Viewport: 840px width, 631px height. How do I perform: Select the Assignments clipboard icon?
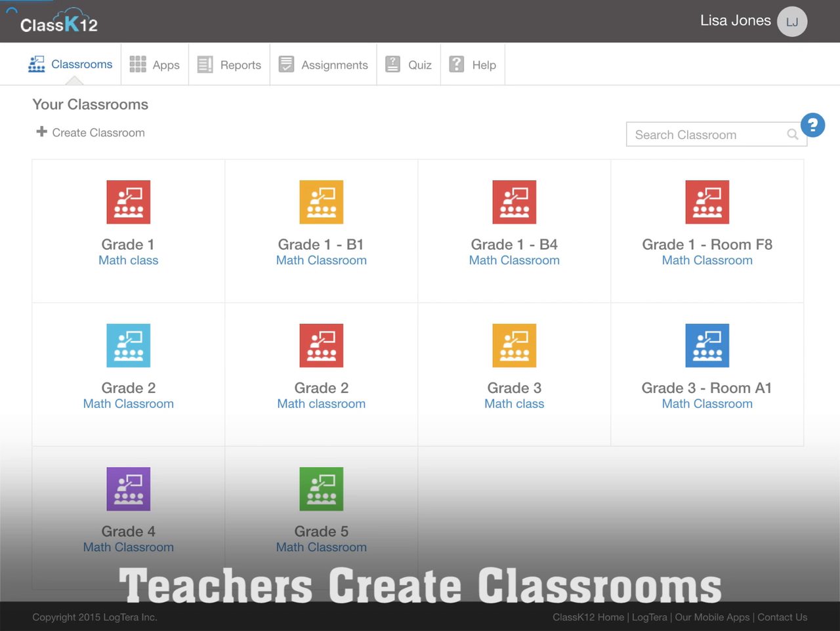pos(286,64)
